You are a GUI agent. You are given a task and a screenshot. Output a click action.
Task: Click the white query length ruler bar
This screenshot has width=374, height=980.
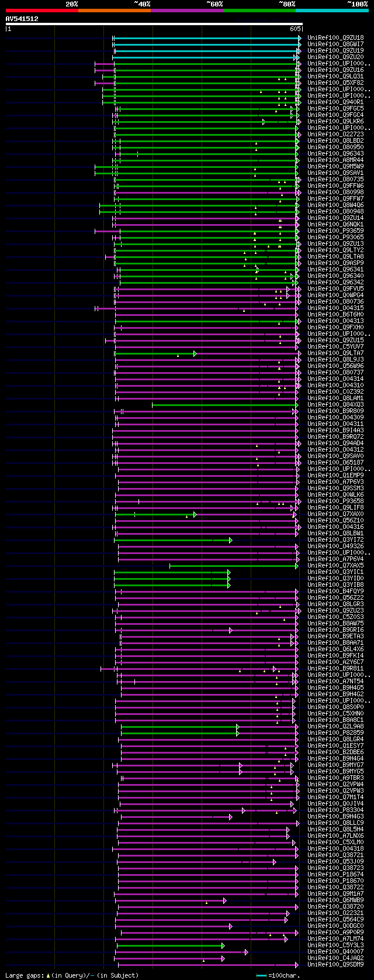154,24
